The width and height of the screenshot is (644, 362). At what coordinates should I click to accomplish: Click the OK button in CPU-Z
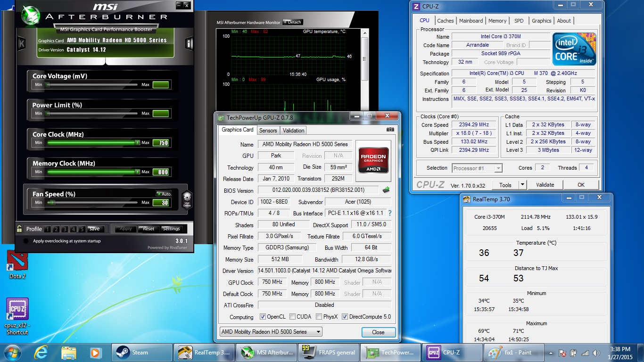click(x=581, y=185)
